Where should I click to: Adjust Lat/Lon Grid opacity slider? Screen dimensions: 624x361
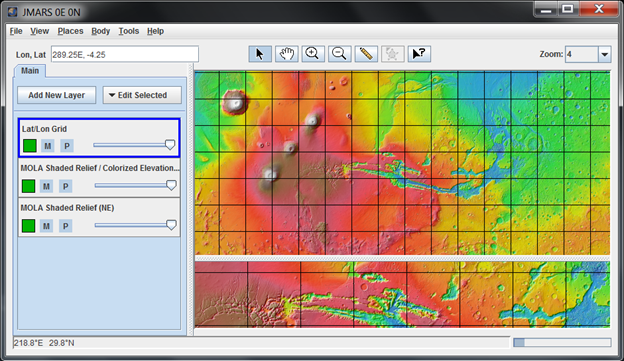134,145
